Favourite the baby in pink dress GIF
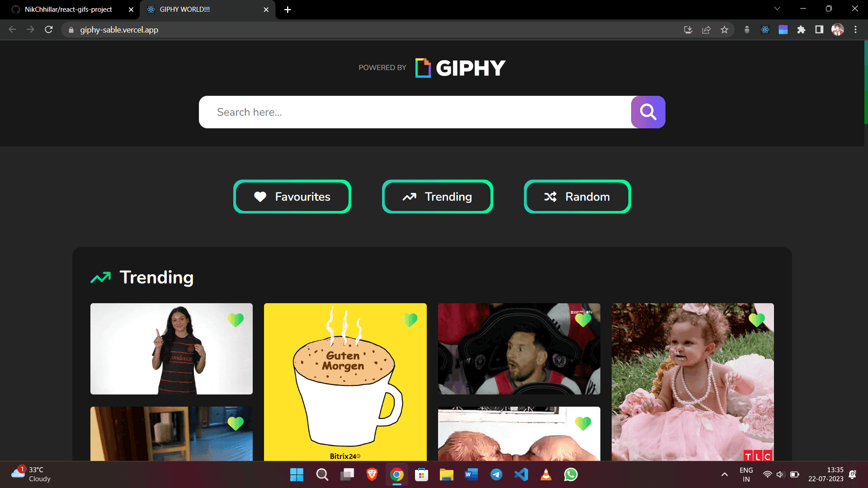The width and height of the screenshot is (868, 488). (x=757, y=320)
